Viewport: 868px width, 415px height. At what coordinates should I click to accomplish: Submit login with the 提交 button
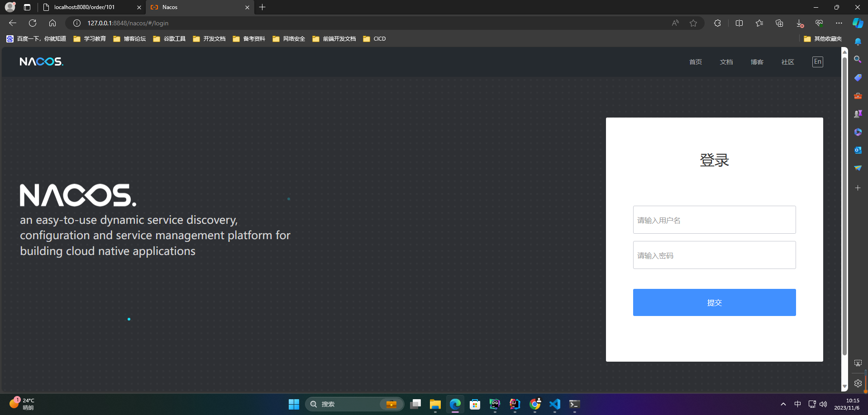tap(714, 302)
